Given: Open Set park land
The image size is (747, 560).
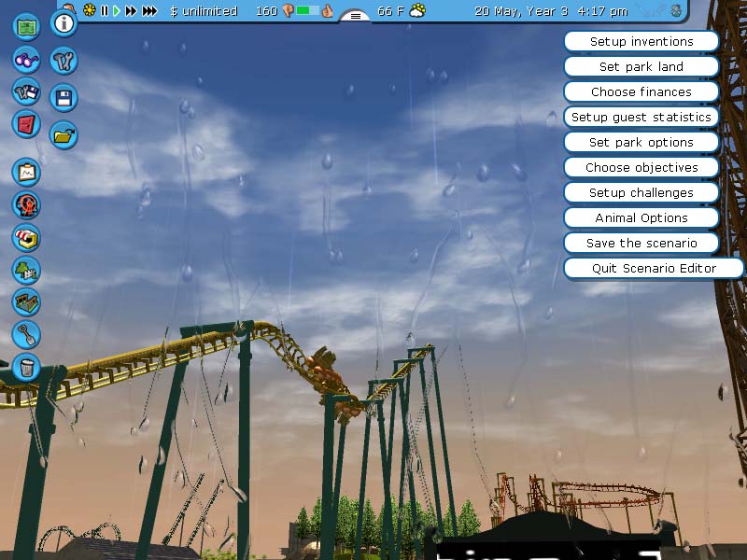Looking at the screenshot, I should pos(641,66).
